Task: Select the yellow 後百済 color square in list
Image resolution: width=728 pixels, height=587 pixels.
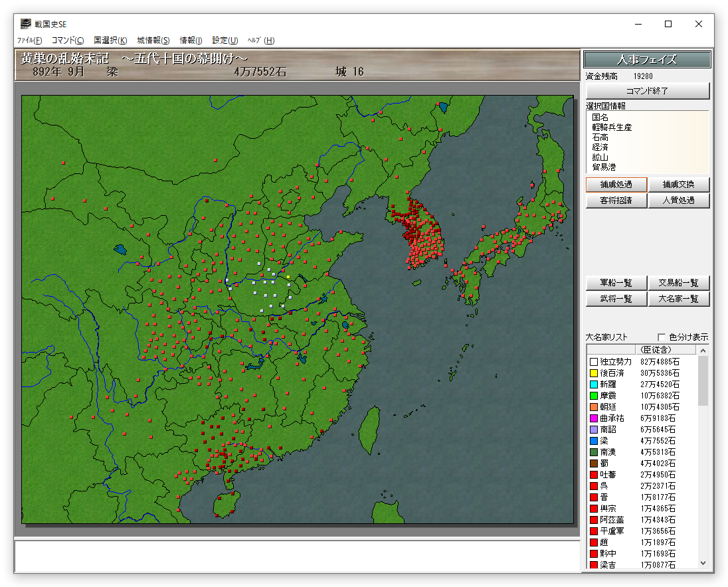Action: [x=593, y=373]
